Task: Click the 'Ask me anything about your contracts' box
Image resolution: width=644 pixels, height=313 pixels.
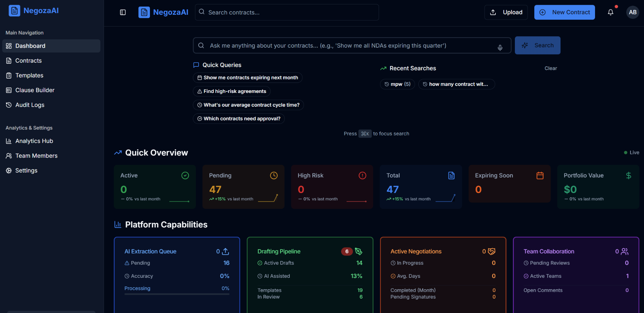Action: point(352,46)
